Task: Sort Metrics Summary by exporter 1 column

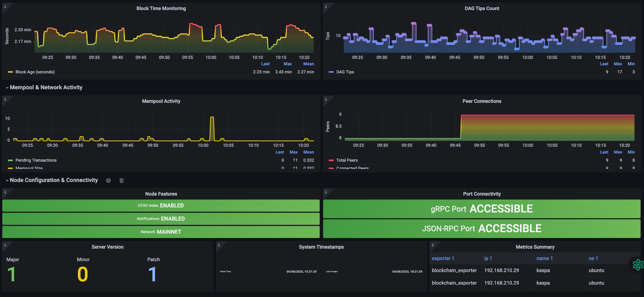Action: pyautogui.click(x=443, y=258)
